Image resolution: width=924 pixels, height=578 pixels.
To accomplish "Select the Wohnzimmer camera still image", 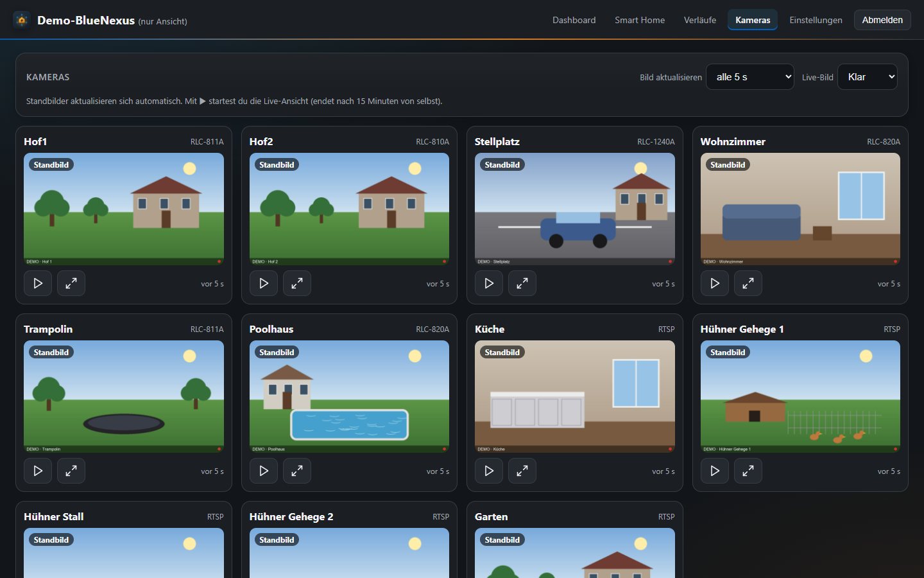I will click(x=800, y=209).
